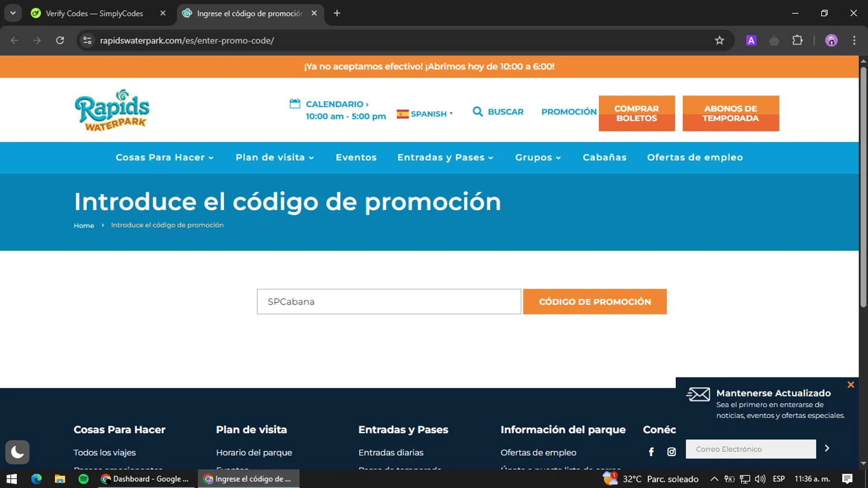Open the PROMOCIÓN link in header
The height and width of the screenshot is (488, 868).
click(x=569, y=112)
